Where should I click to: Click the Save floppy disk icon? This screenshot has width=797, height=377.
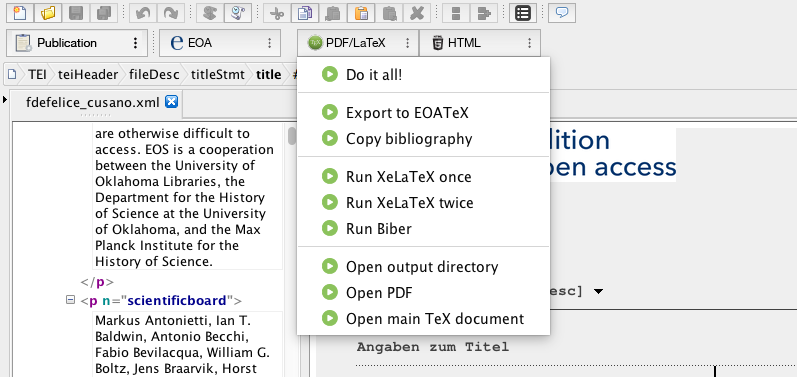pos(76,13)
